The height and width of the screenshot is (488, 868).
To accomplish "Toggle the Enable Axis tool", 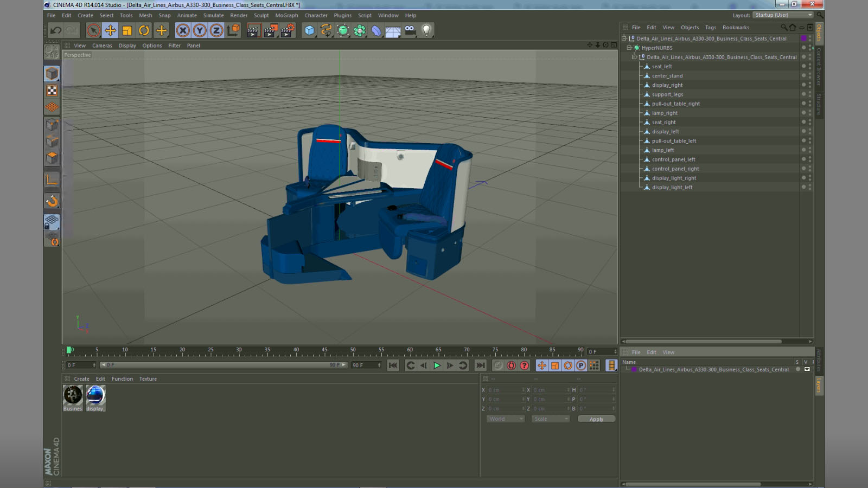I will 52,180.
